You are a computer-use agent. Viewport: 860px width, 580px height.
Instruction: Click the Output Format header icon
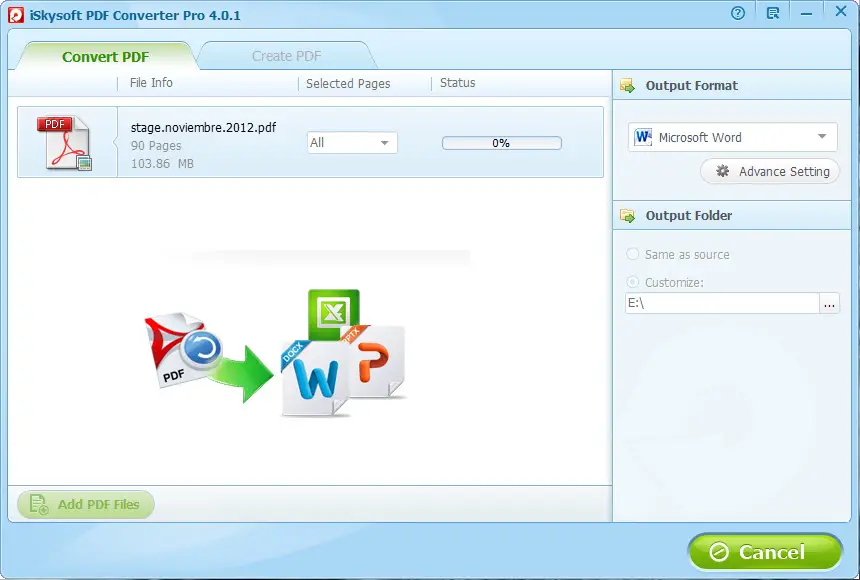(627, 86)
